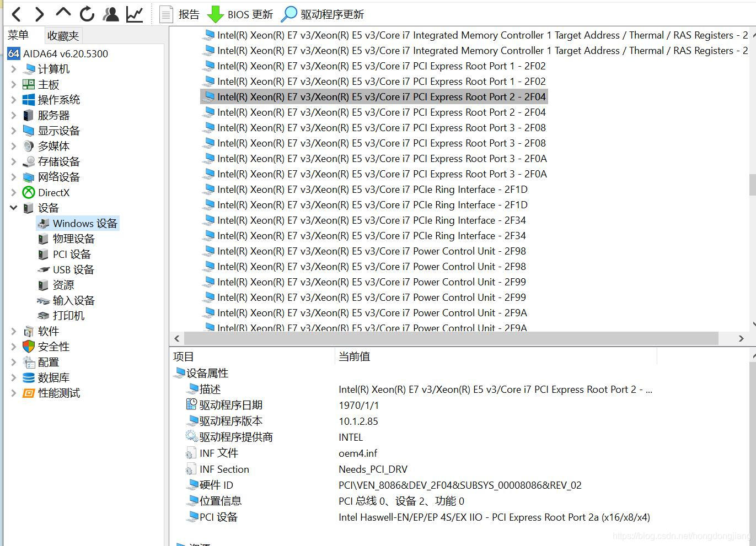Select the INF 文件 oem4.inf value
This screenshot has width=756, height=546.
[x=358, y=453]
